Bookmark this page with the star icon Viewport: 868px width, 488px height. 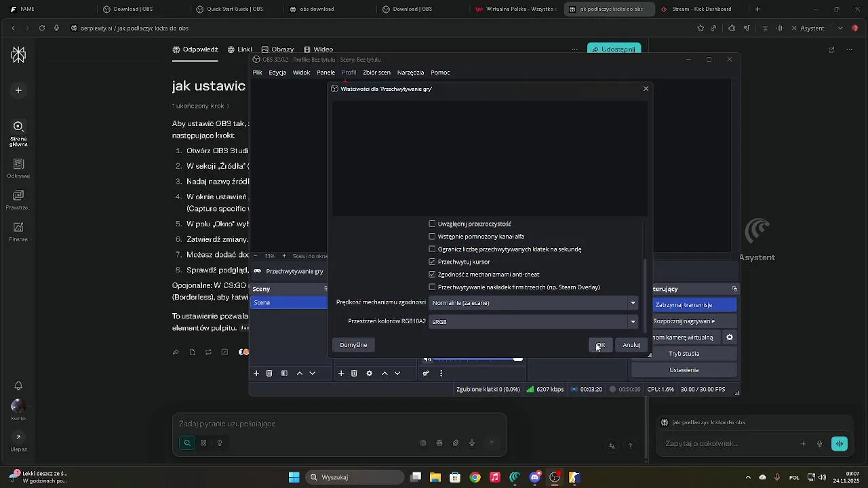click(701, 28)
